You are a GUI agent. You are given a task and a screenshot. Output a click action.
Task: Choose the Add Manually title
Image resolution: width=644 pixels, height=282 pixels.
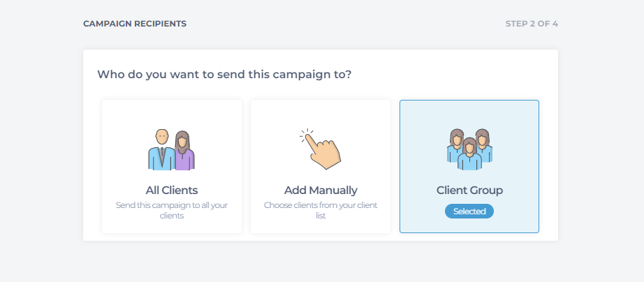click(x=321, y=191)
